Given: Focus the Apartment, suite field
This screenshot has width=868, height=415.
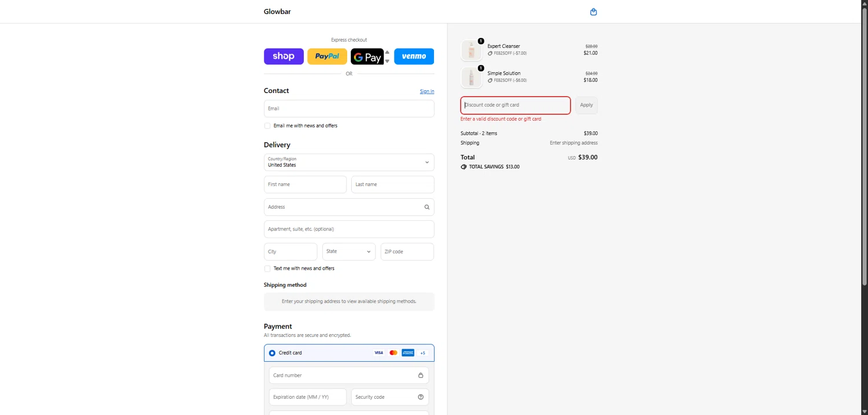Looking at the screenshot, I should pyautogui.click(x=349, y=229).
